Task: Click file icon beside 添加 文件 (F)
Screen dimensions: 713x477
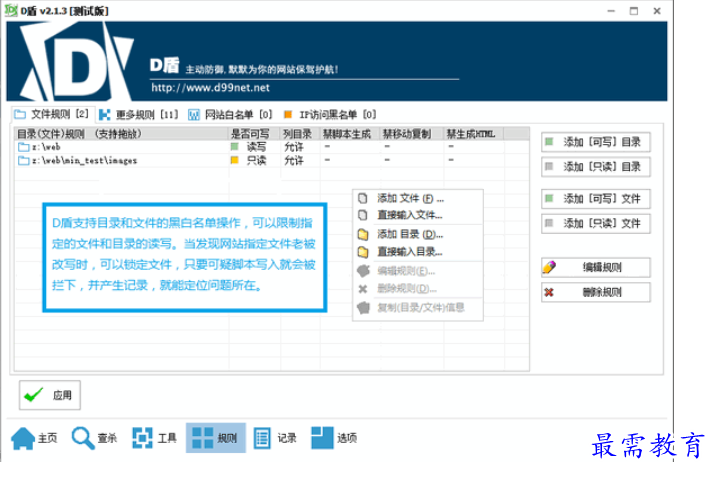Action: (x=363, y=199)
